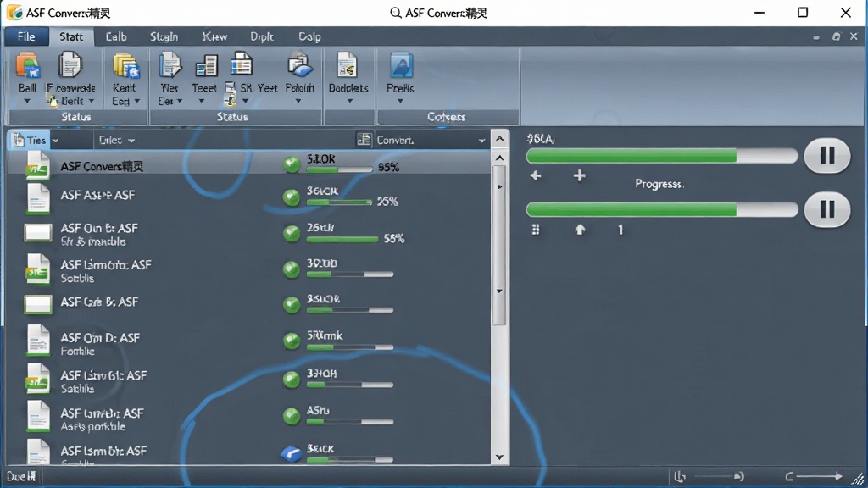
Task: Expand the dropdown arrow under Dodelets
Action: pyautogui.click(x=350, y=102)
